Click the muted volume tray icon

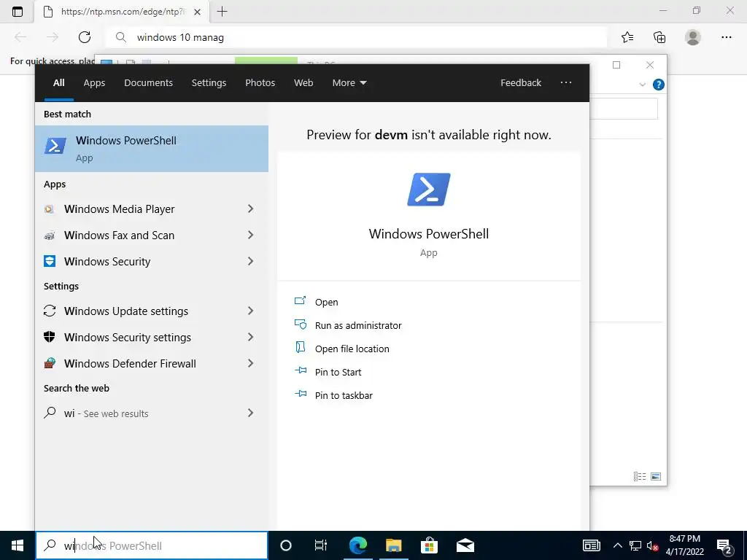pos(653,545)
